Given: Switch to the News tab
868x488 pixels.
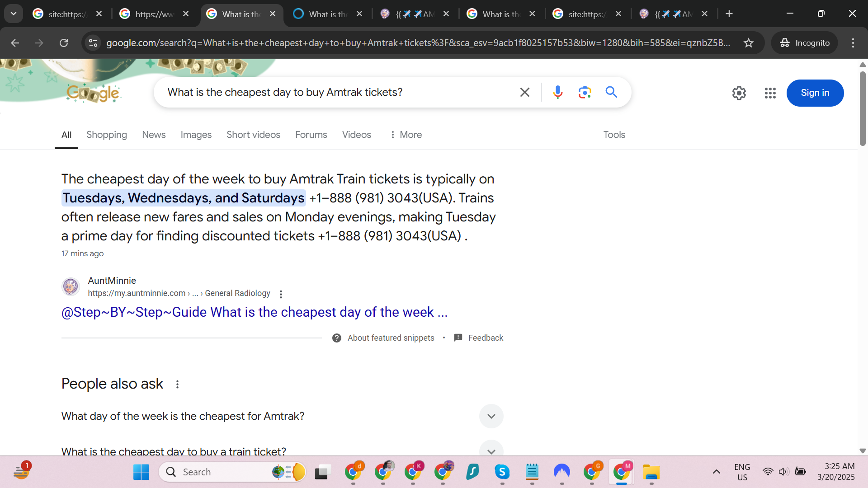Looking at the screenshot, I should click(154, 135).
